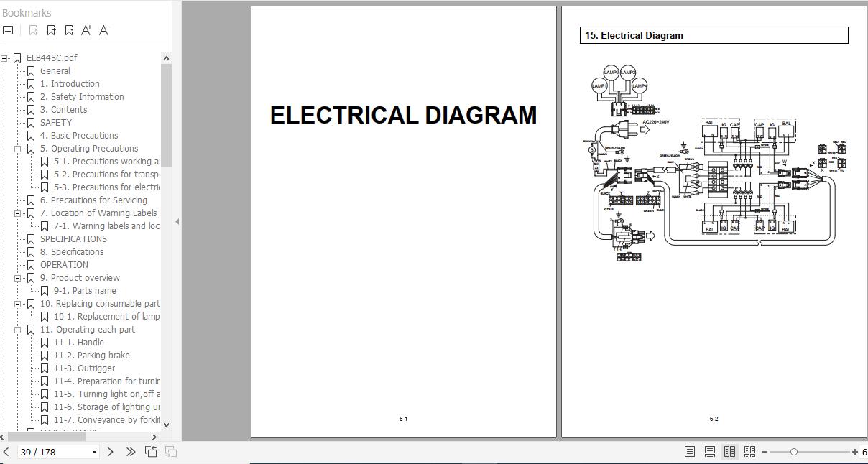Collapse the bookmarks side panel handle
Viewport: 868px width, 464px height.
(x=177, y=221)
